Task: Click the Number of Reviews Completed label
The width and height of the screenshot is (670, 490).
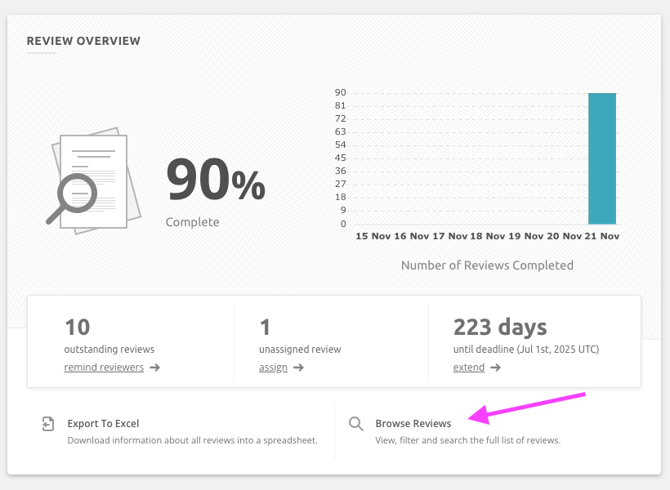Action: 487,265
